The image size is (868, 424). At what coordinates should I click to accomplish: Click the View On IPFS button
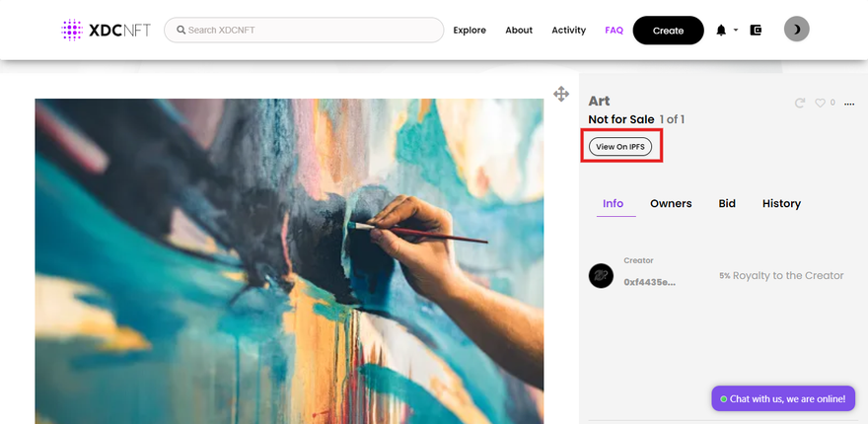point(620,147)
